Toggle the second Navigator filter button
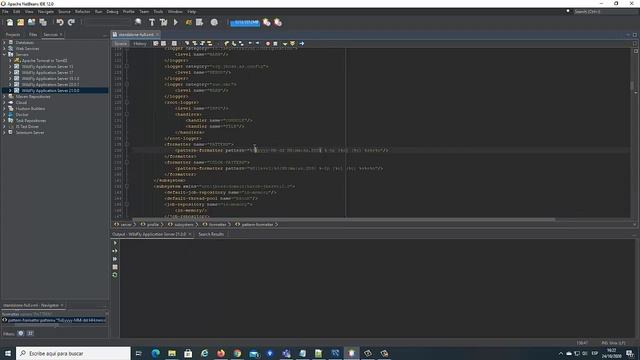640x360 pixels. pos(30,333)
